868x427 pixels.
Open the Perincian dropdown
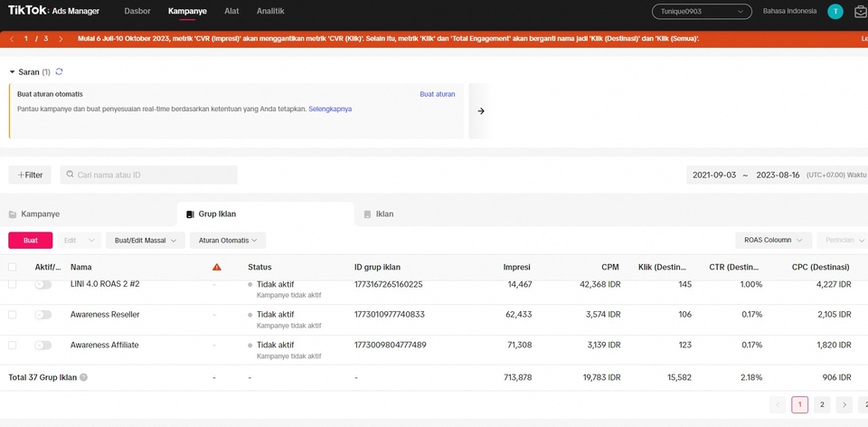click(843, 241)
